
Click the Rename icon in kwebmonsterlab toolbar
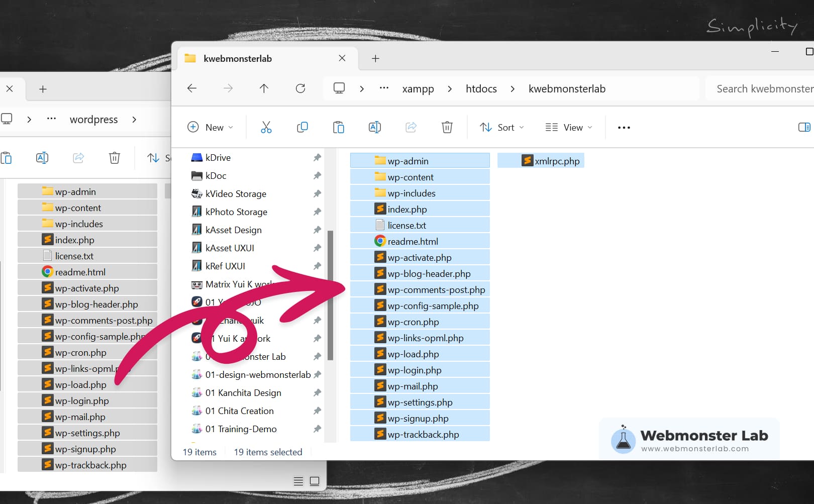pos(375,128)
